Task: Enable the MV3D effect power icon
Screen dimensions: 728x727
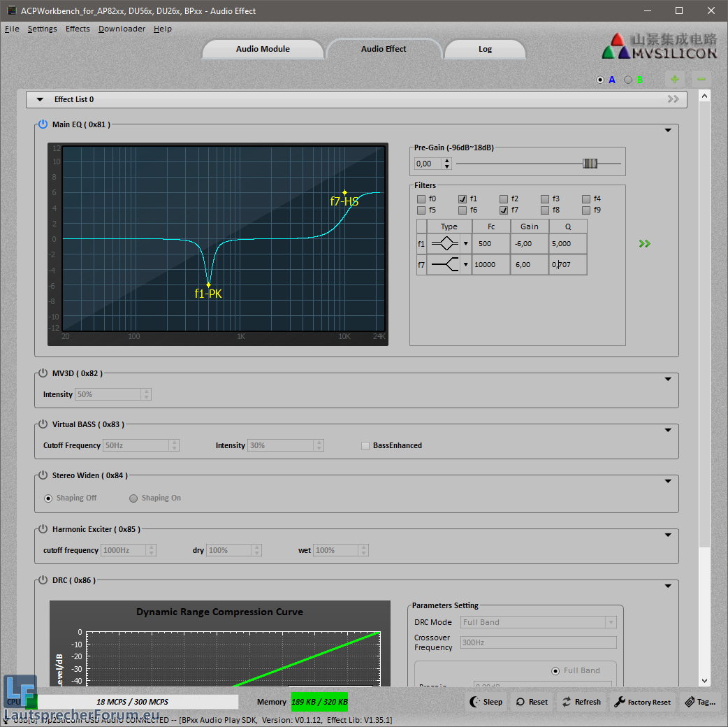Action: pyautogui.click(x=43, y=373)
